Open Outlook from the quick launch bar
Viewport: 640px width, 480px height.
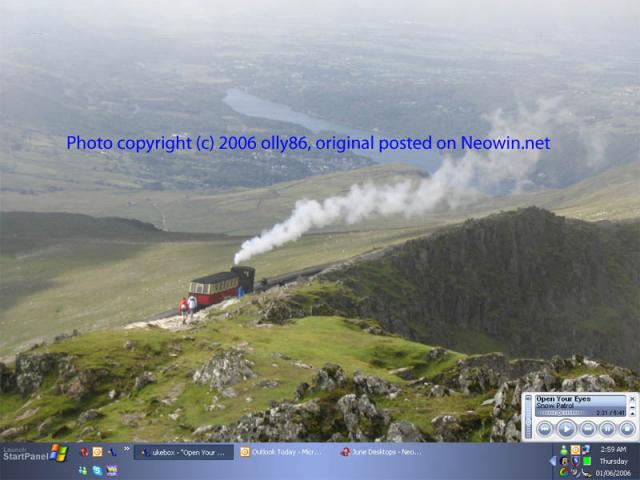pos(97,452)
